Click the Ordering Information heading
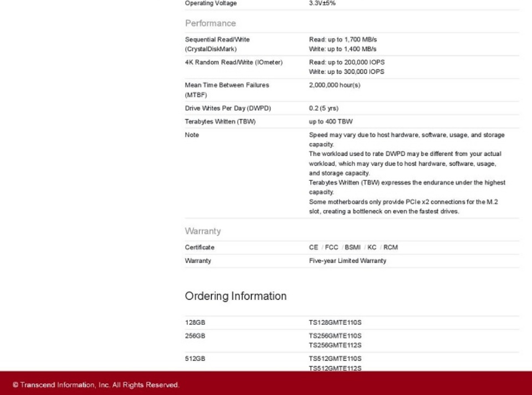Screen dimensions: 532x395 click(x=236, y=296)
